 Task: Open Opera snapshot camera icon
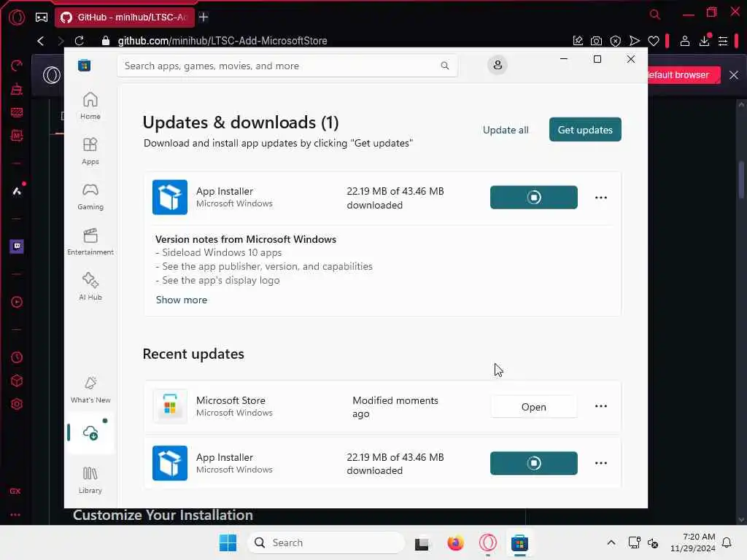click(596, 41)
